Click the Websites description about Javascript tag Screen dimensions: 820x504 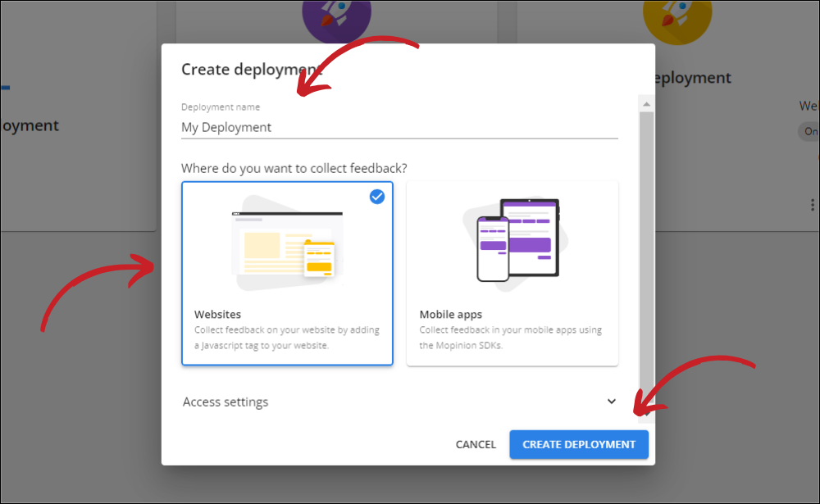(286, 338)
